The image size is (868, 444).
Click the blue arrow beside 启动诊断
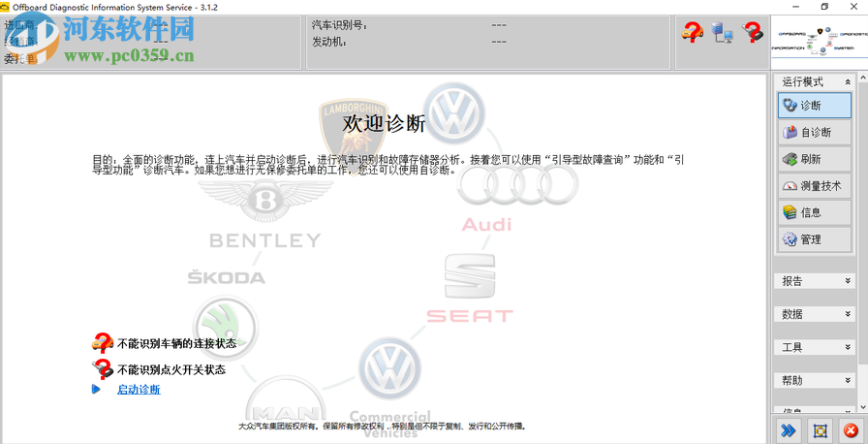(96, 389)
